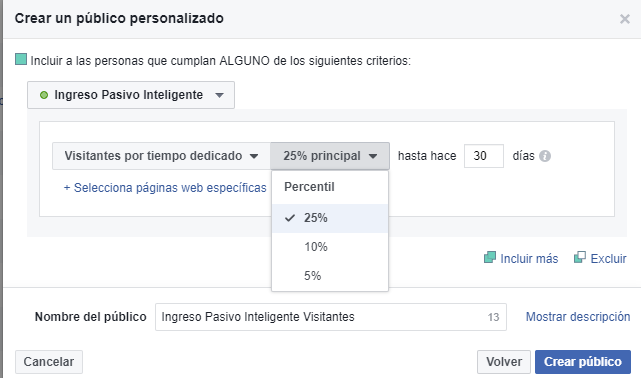The height and width of the screenshot is (378, 641).
Task: Click the Nombre del público text field
Action: [x=331, y=317]
